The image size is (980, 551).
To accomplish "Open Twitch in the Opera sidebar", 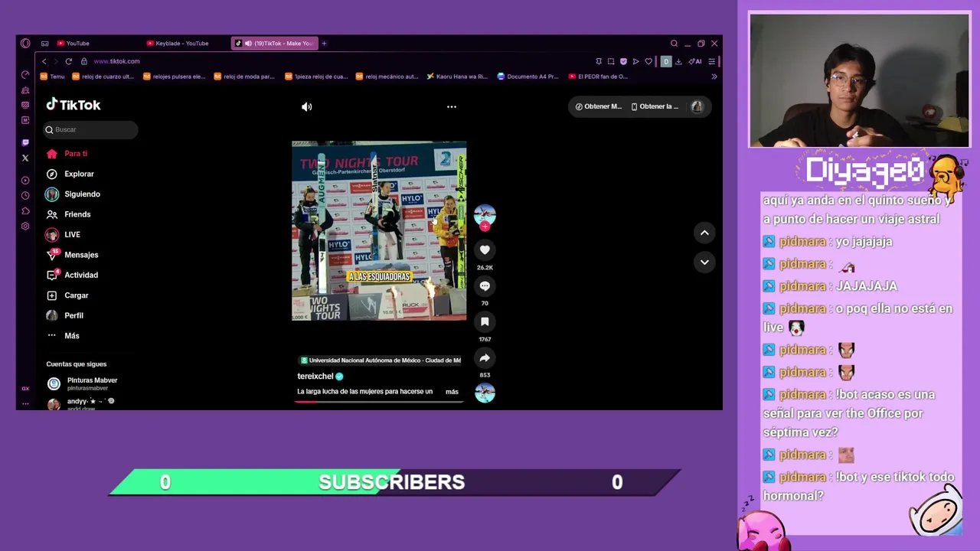I will tap(25, 142).
